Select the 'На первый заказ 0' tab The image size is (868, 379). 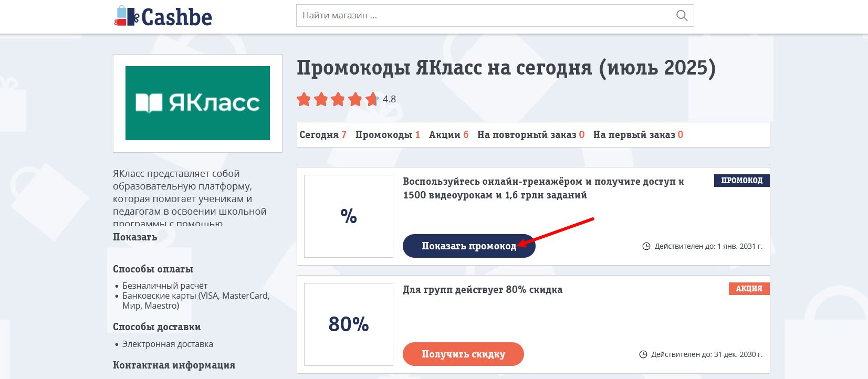[638, 135]
